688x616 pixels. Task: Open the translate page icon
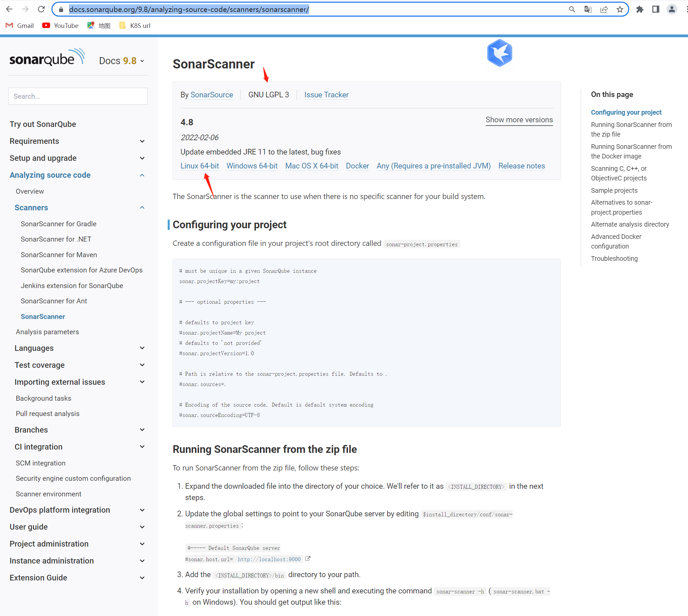588,9
